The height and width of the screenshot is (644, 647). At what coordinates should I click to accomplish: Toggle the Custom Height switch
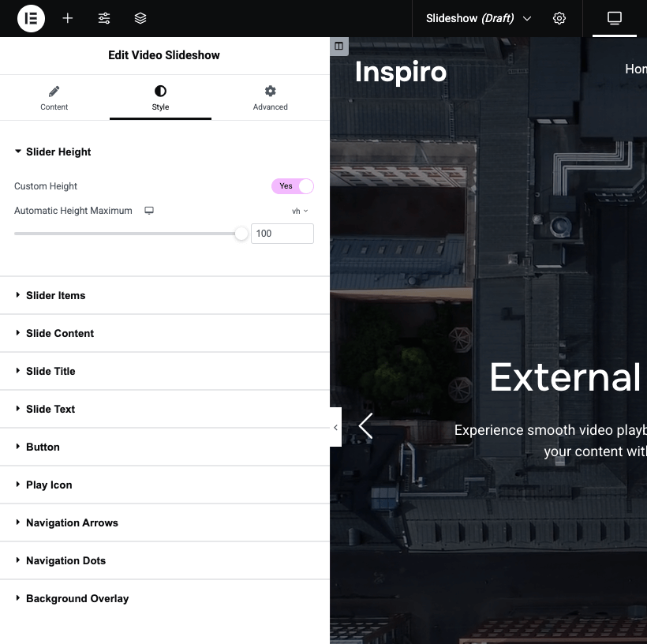(292, 186)
